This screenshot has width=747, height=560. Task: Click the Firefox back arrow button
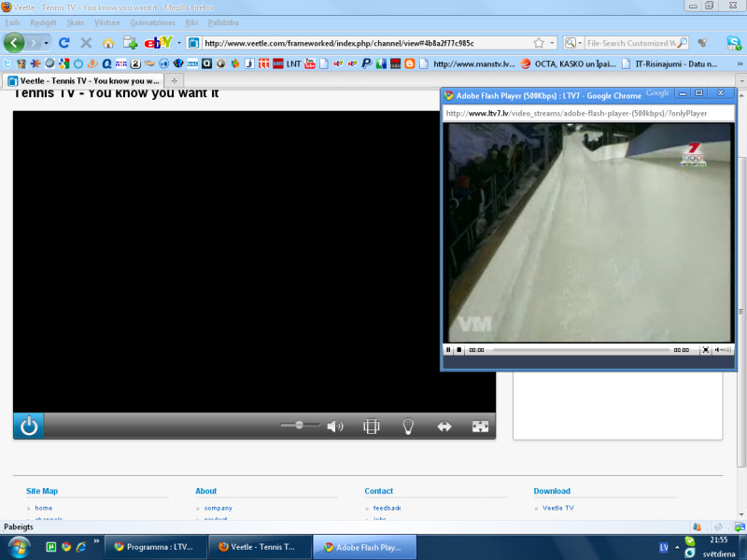point(14,43)
